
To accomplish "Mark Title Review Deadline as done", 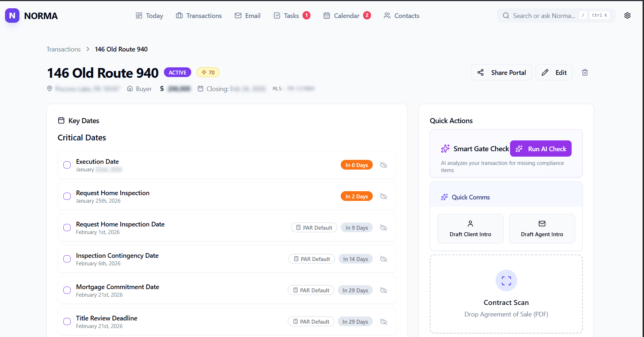I will (67, 321).
